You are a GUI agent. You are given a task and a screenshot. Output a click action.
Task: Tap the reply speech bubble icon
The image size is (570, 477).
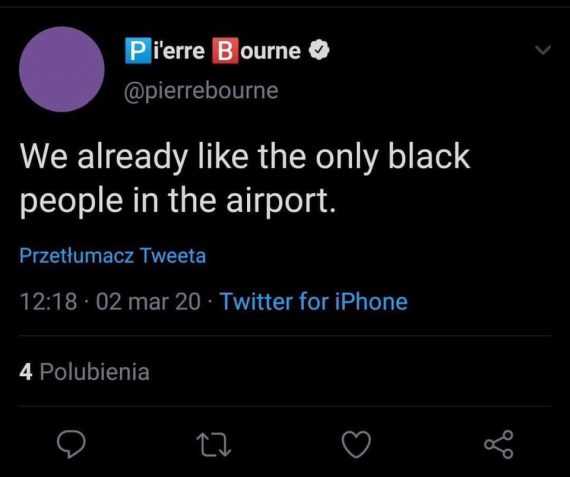coord(71,444)
